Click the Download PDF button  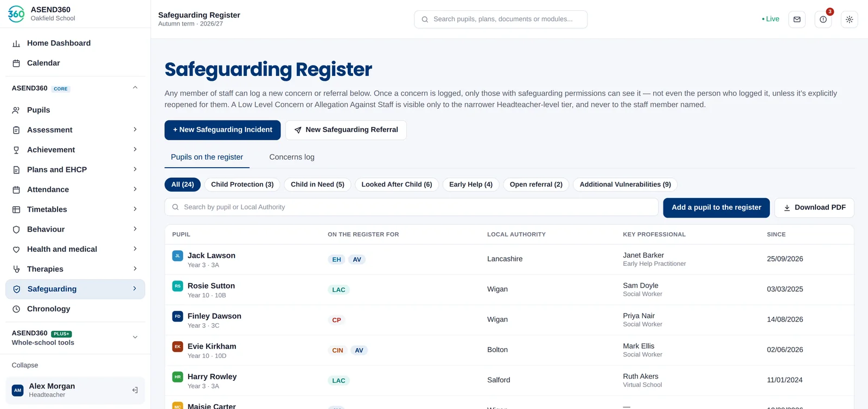click(x=814, y=208)
